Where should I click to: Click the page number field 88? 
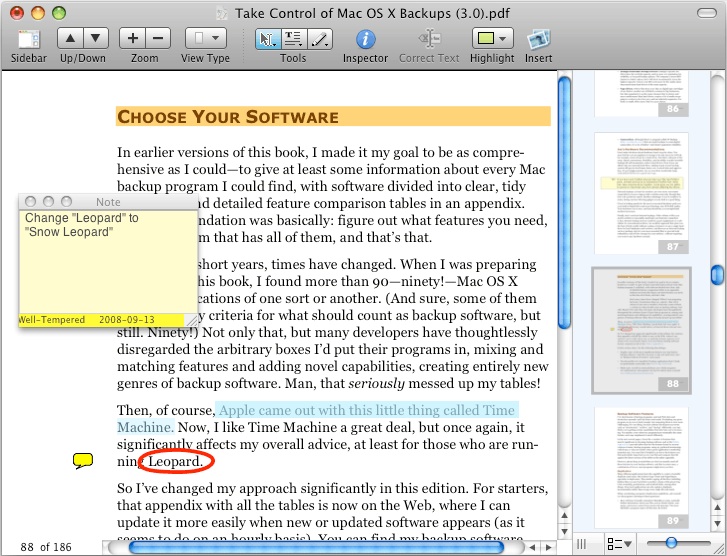pyautogui.click(x=27, y=547)
